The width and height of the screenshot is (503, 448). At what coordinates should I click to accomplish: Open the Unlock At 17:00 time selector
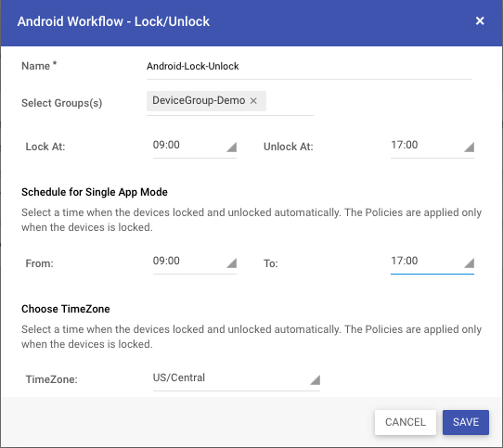(432, 147)
